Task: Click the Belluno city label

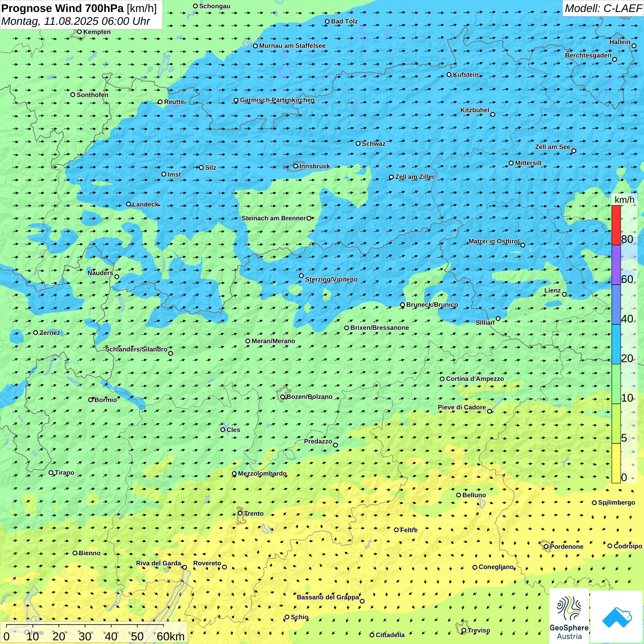Action: pyautogui.click(x=474, y=495)
